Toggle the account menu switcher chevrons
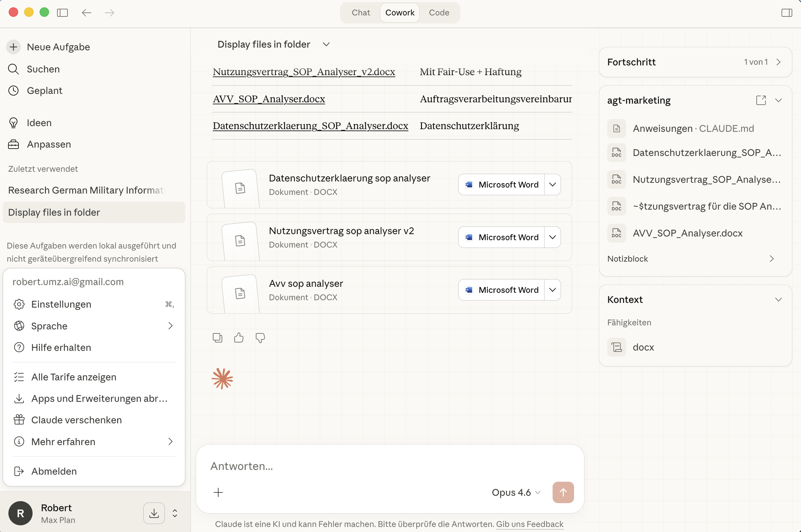 tap(175, 513)
